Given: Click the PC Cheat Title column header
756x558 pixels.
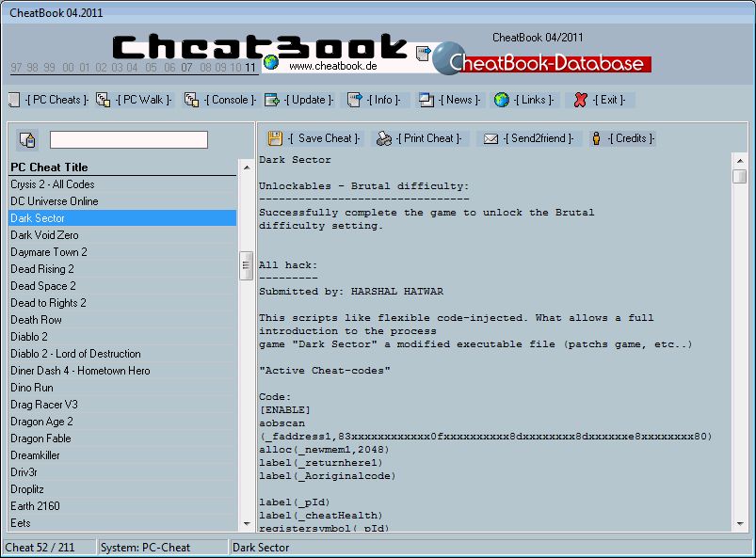Looking at the screenshot, I should tap(123, 167).
